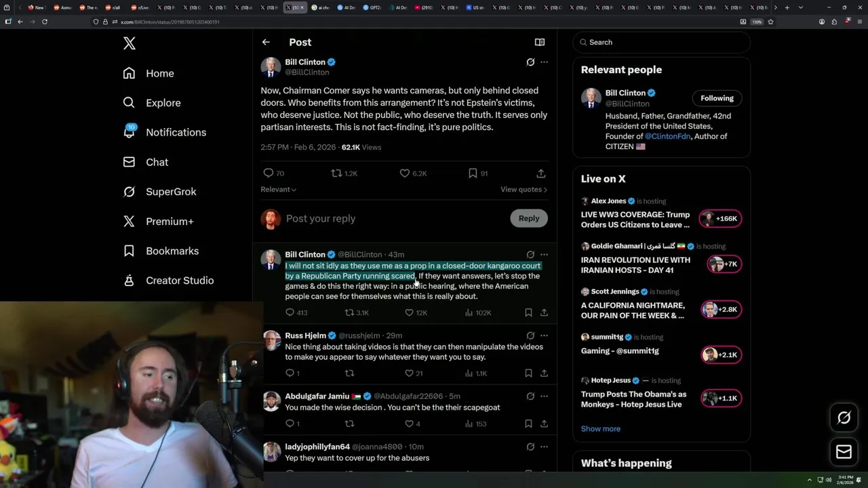The height and width of the screenshot is (488, 868).
Task: Open reader view icon in Post header
Action: click(540, 42)
